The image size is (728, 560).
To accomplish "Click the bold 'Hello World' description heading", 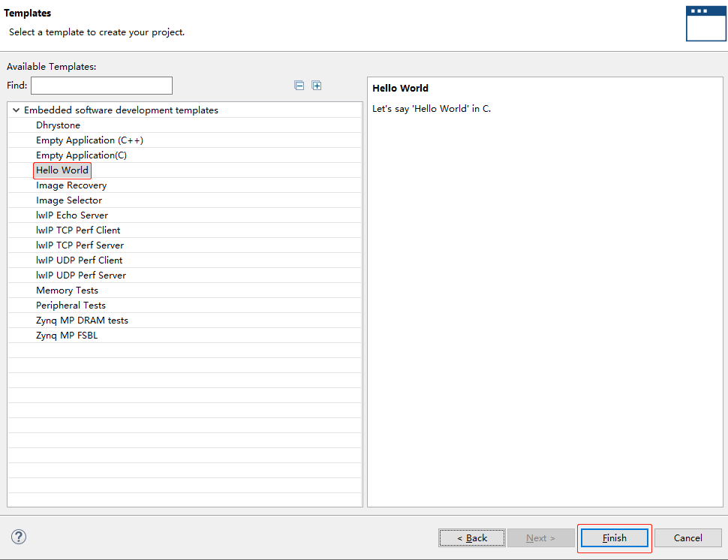I will coord(400,89).
